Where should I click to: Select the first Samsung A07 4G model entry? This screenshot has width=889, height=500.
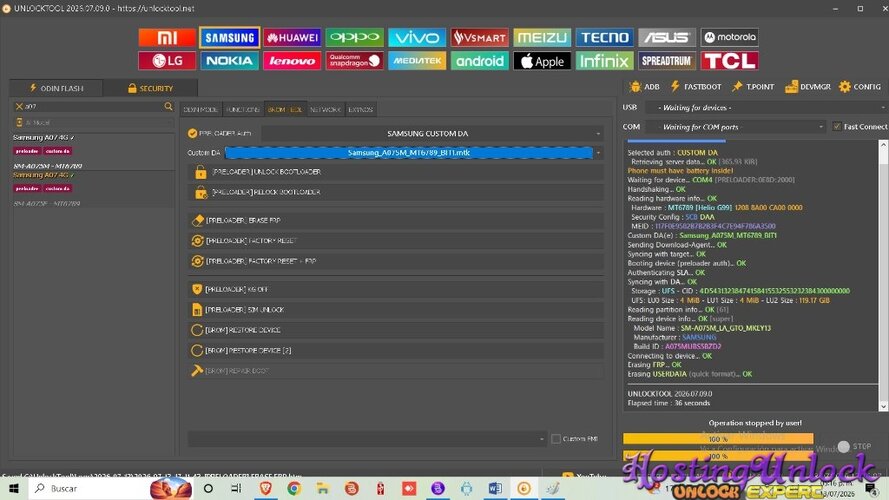pyautogui.click(x=93, y=151)
